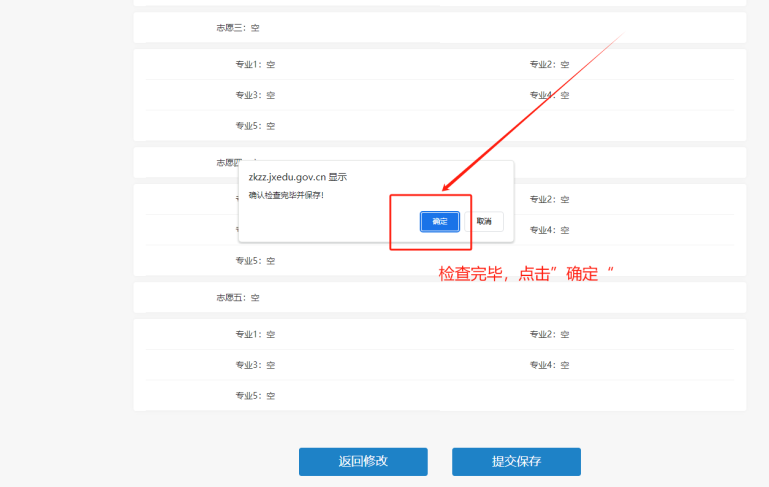The width and height of the screenshot is (769, 487).
Task: Select 专业3 entry under 志愿五
Action: (x=255, y=365)
